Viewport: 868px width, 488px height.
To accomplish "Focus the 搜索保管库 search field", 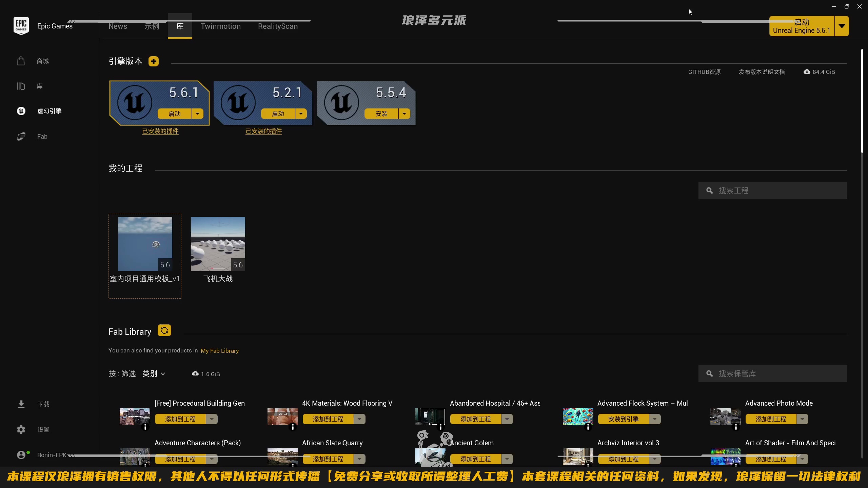I will (x=773, y=373).
